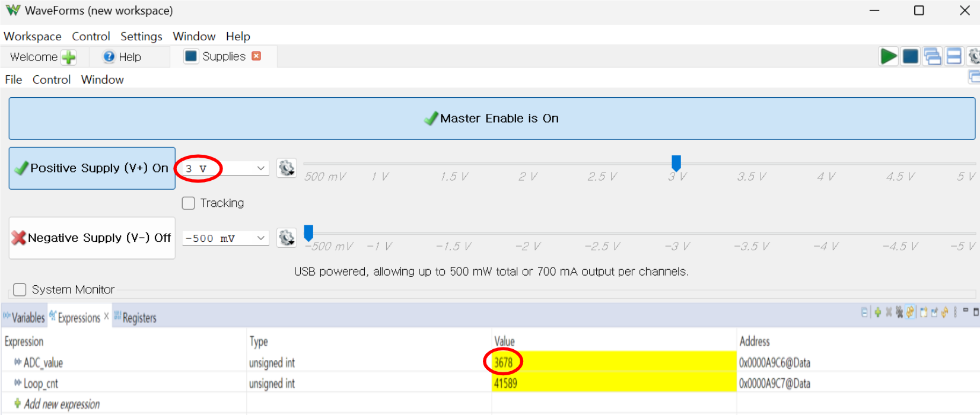
Task: Click the blue Stop all button
Action: (x=910, y=56)
